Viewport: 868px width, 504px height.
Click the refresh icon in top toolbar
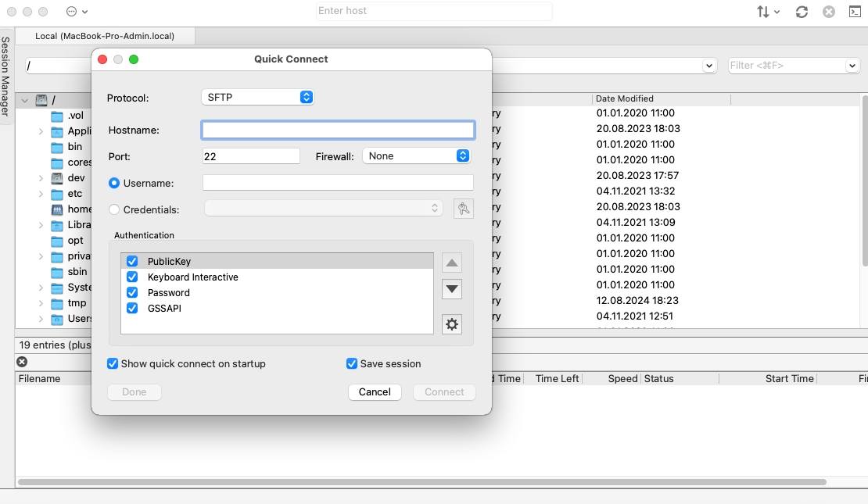[802, 12]
